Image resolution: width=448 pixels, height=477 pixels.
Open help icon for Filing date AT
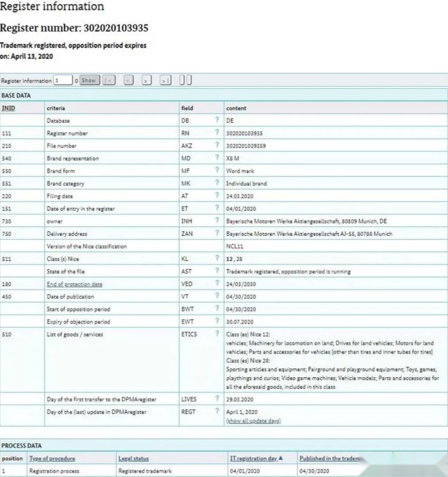[217, 195]
